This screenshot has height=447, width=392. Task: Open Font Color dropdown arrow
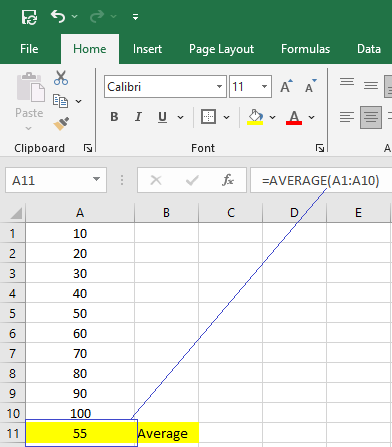click(x=311, y=117)
